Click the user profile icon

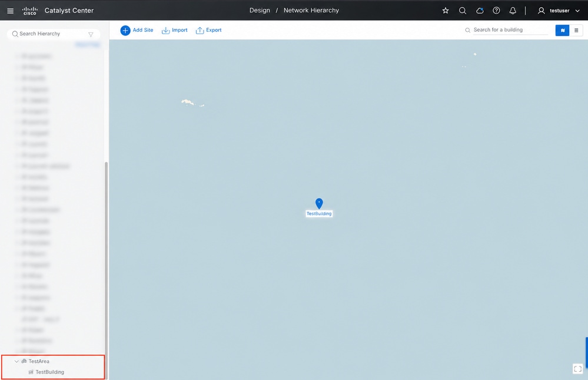click(x=541, y=11)
